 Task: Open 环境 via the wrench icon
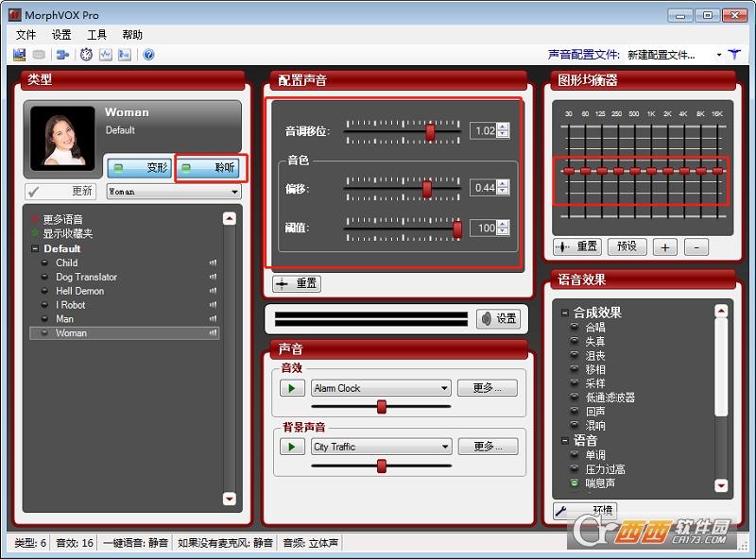(x=585, y=510)
